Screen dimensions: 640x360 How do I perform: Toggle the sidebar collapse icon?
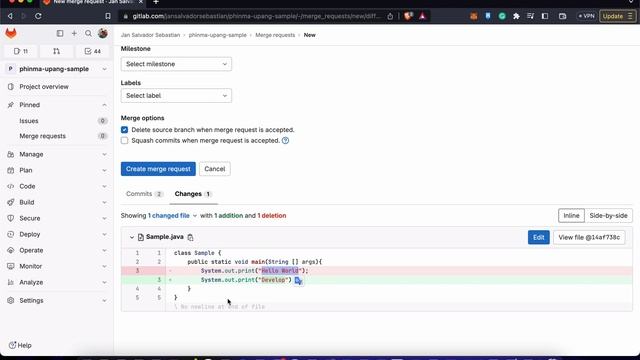point(60,33)
